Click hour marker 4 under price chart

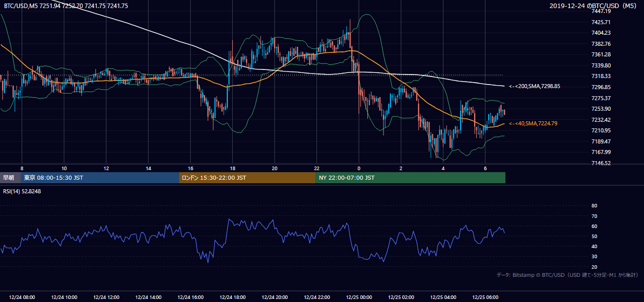[443, 168]
